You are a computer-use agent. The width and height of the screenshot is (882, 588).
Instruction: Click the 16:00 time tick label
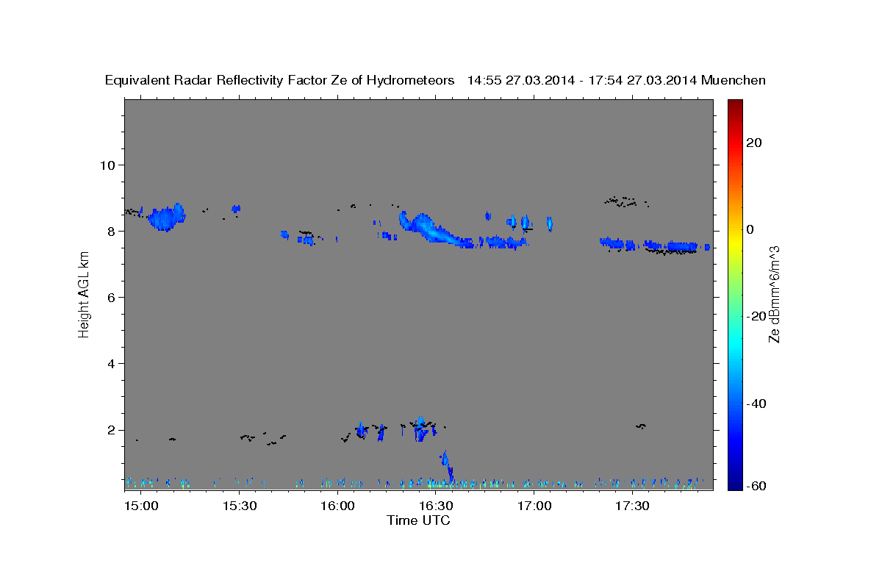click(x=337, y=506)
